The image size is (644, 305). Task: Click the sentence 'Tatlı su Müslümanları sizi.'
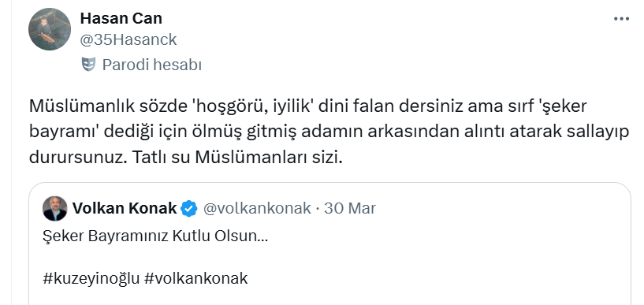[x=237, y=158]
